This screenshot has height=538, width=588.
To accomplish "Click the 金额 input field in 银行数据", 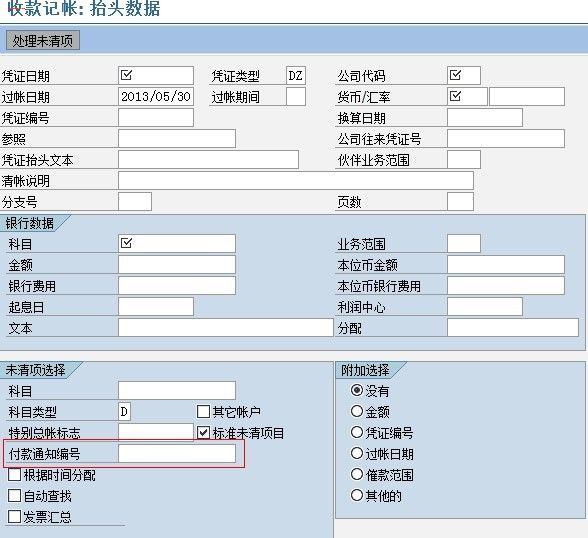I will [x=177, y=264].
